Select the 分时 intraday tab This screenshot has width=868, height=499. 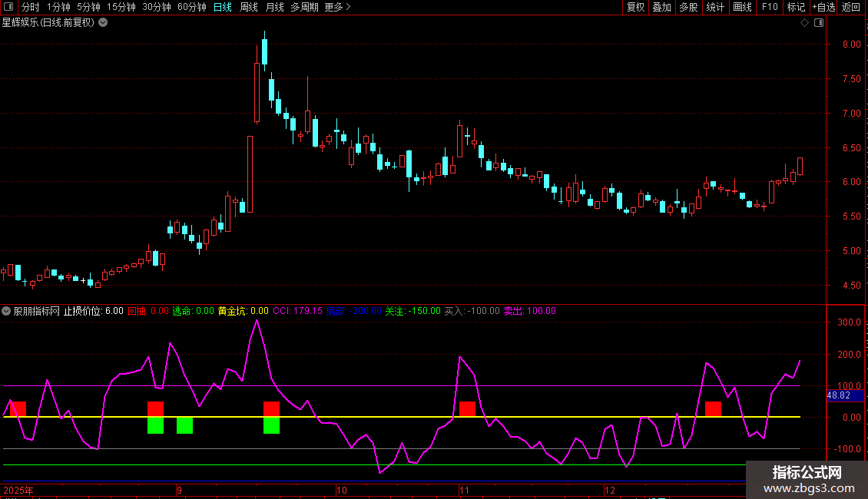[30, 8]
